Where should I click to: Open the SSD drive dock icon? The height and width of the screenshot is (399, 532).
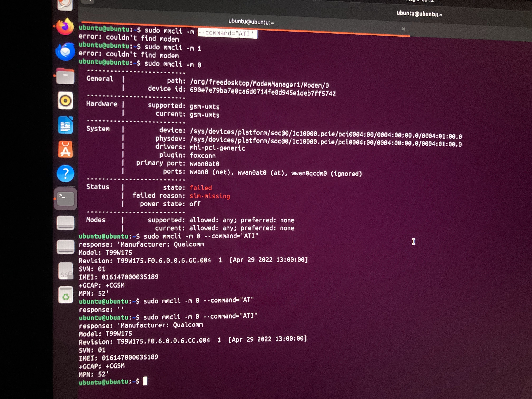tap(66, 271)
